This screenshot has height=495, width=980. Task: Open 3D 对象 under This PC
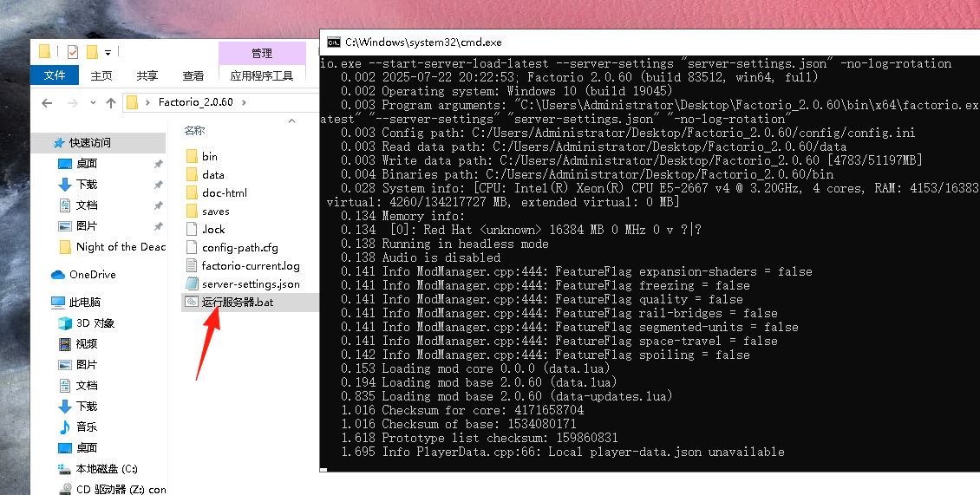point(95,322)
